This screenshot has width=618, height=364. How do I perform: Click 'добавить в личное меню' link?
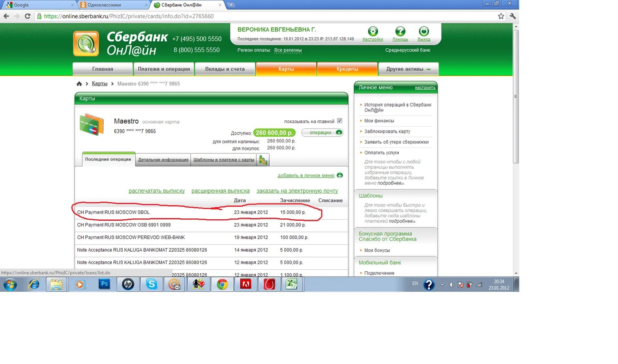[306, 175]
